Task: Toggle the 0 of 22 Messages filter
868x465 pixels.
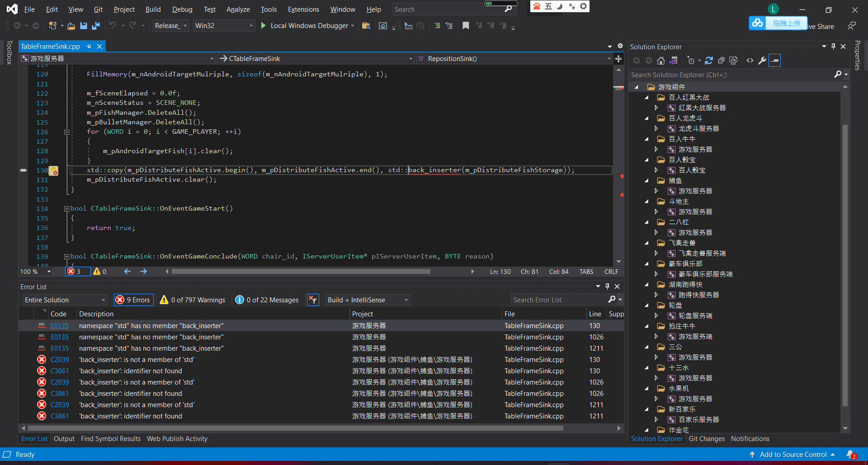Action: click(267, 300)
